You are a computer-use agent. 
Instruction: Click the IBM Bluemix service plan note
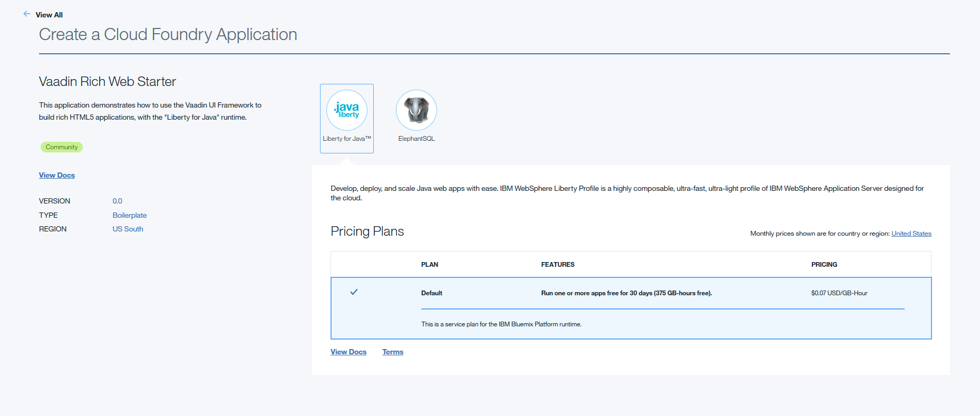click(501, 324)
